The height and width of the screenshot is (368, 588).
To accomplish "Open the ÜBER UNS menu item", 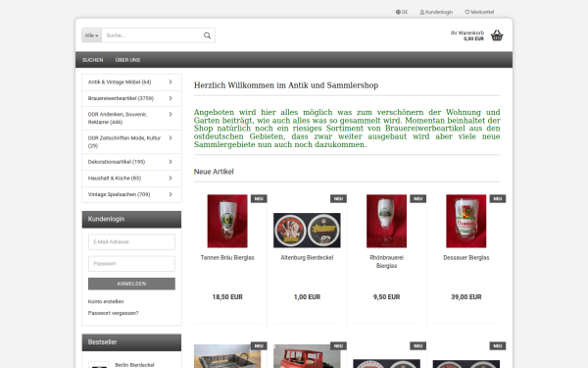I will click(x=127, y=60).
